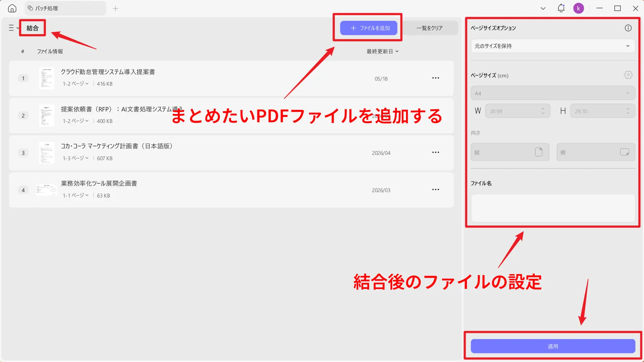Click the ファイル情報 column header
This screenshot has width=644, height=362.
point(50,51)
